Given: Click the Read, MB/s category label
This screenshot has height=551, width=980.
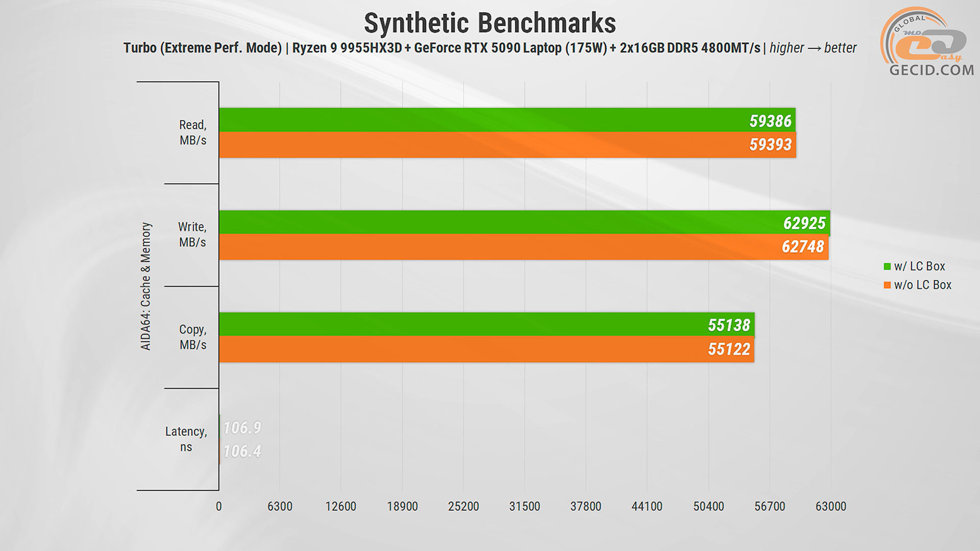Looking at the screenshot, I should pyautogui.click(x=192, y=132).
